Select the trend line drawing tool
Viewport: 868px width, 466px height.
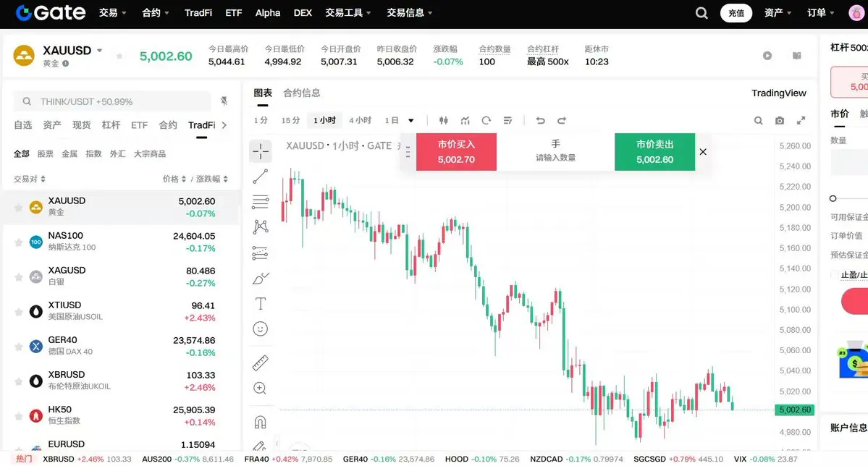click(x=260, y=177)
